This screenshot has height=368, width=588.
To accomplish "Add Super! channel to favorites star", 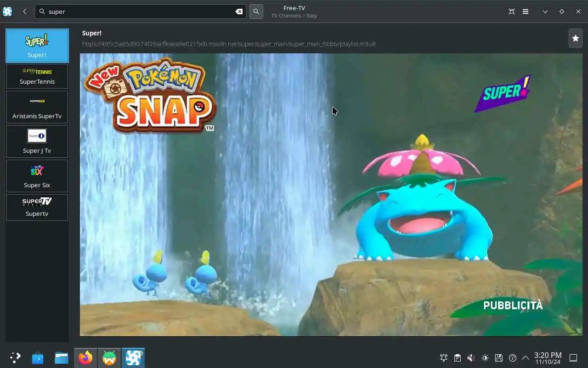I will pyautogui.click(x=576, y=39).
